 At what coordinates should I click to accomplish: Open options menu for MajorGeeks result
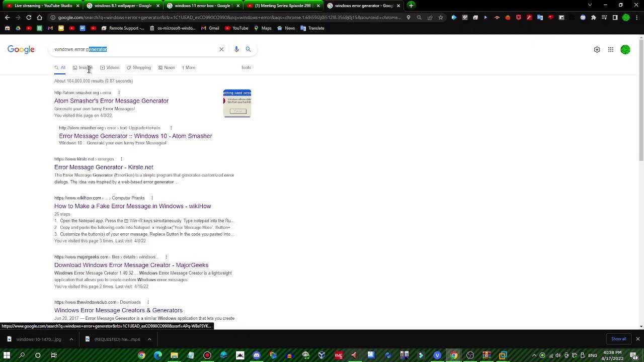click(166, 257)
